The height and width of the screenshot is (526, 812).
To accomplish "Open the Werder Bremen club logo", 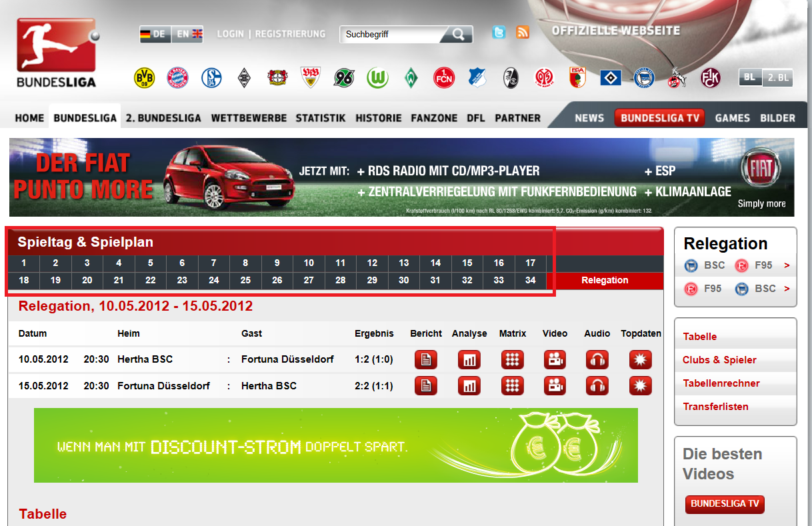I will click(x=411, y=78).
